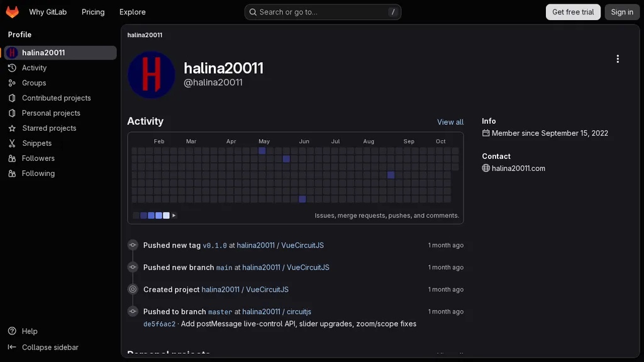
Task: Open VueCircuitJS from pushed new branch row
Action: pos(286,268)
